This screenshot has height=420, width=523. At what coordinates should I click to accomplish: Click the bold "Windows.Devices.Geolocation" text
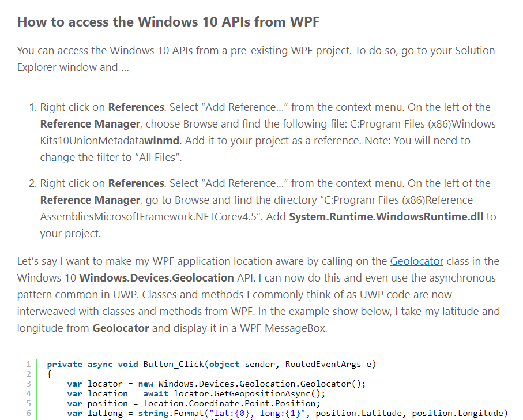156,278
